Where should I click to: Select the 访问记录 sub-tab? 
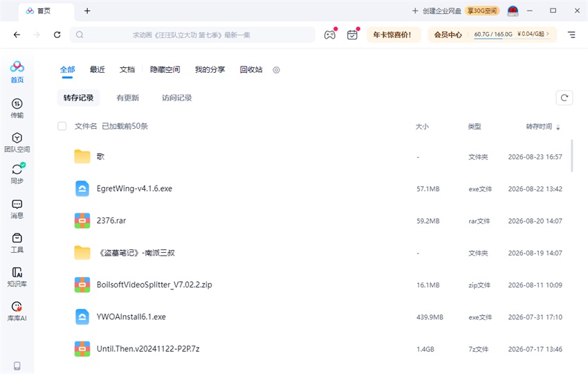(177, 98)
